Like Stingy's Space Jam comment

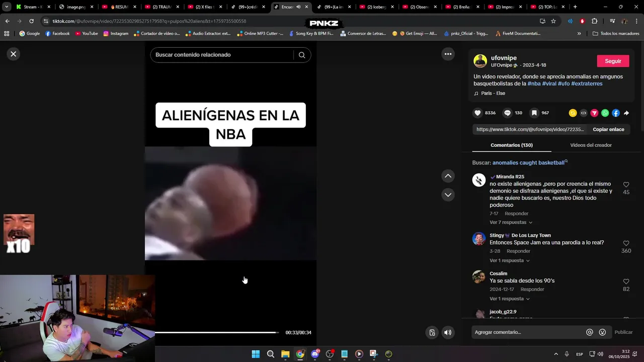click(626, 243)
